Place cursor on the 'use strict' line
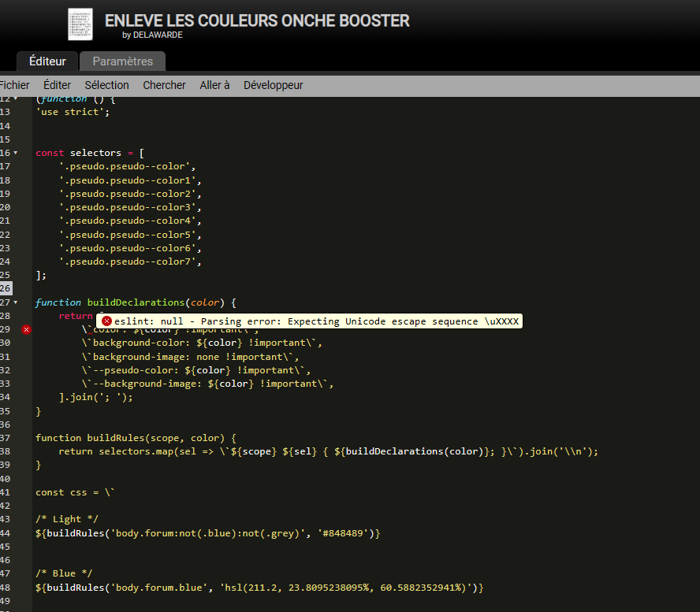 pyautogui.click(x=73, y=112)
